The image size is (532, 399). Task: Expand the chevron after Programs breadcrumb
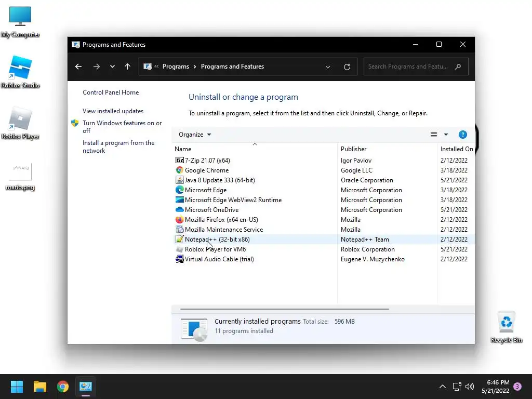coord(195,66)
